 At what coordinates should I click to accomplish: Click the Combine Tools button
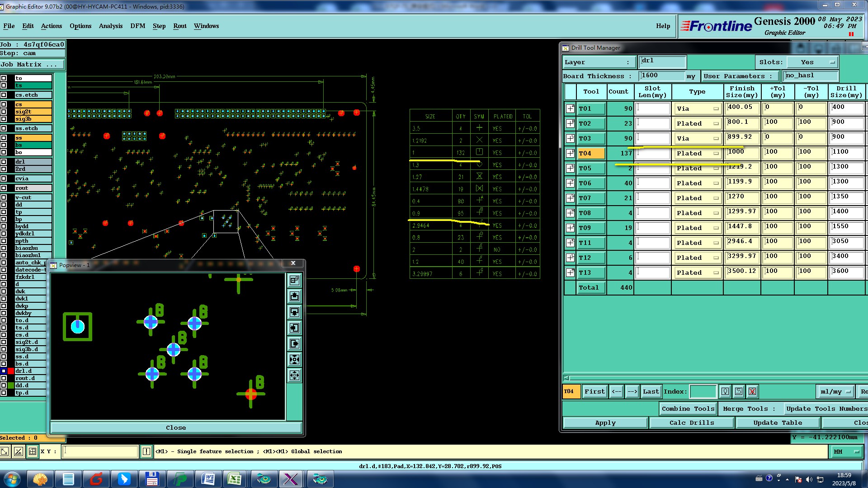(688, 408)
